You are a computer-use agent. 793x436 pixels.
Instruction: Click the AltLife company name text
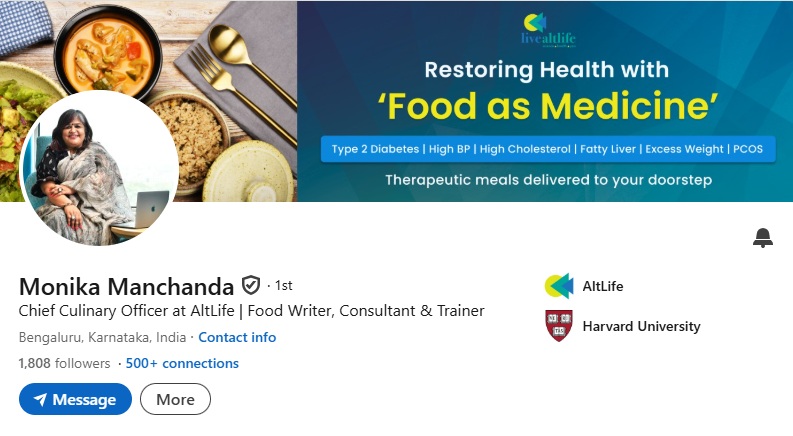point(603,286)
